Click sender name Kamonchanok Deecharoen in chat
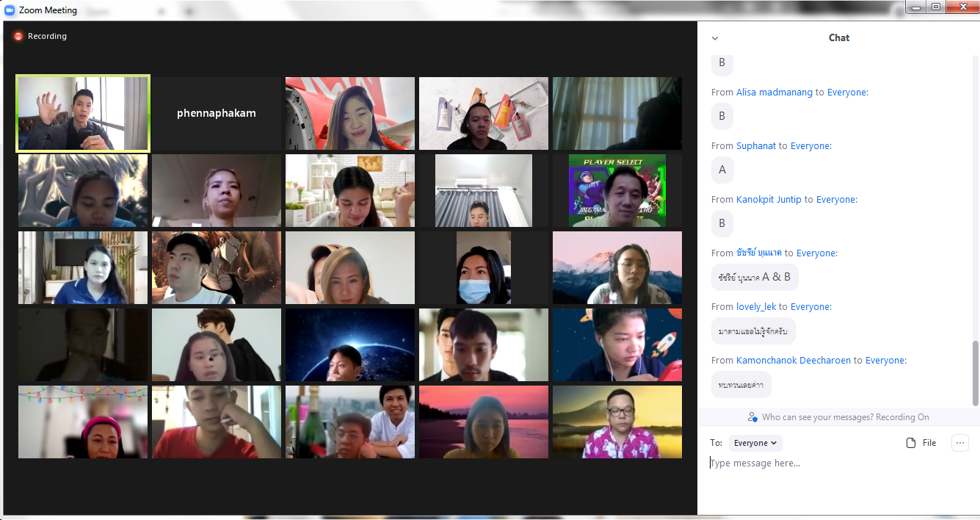Screen dimensions: 980x520 click(x=793, y=361)
